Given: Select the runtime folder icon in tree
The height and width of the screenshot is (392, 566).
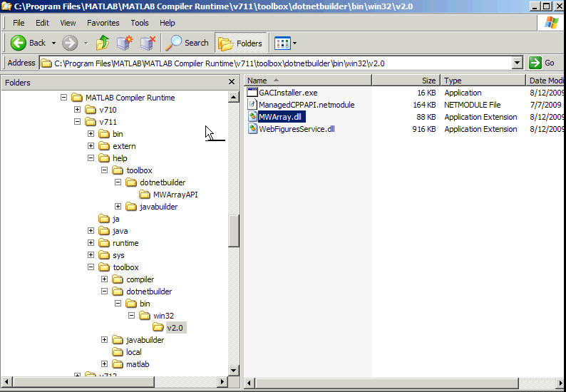Looking at the screenshot, I should pos(104,243).
